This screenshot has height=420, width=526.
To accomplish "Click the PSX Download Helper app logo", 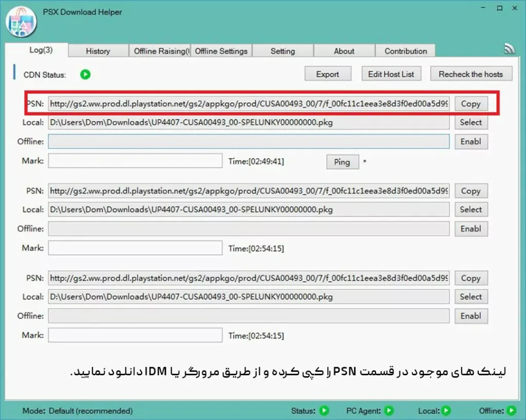I will click(21, 21).
